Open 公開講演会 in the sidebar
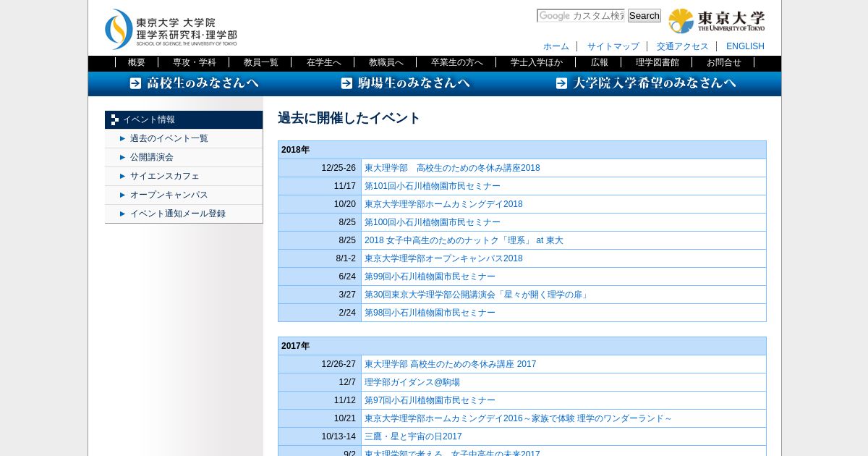The width and height of the screenshot is (868, 456). (152, 157)
